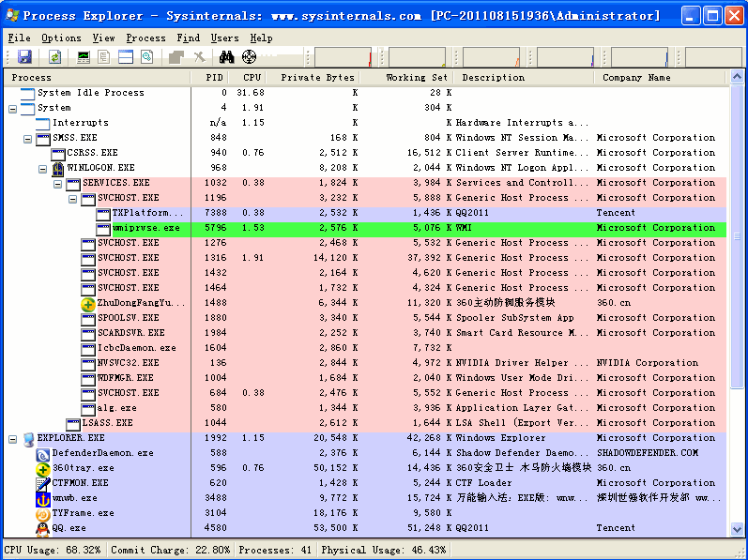748x560 pixels.
Task: Click the Kill Process X icon
Action: (199, 57)
